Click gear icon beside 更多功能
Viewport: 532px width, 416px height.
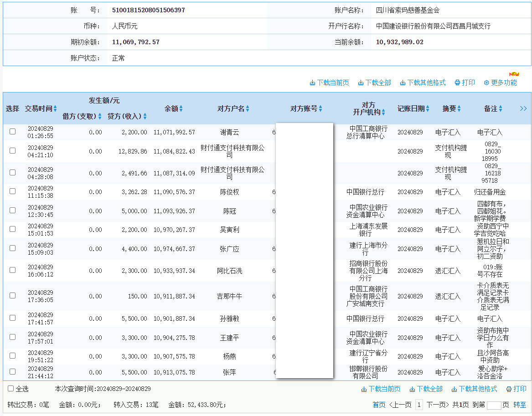point(486,83)
